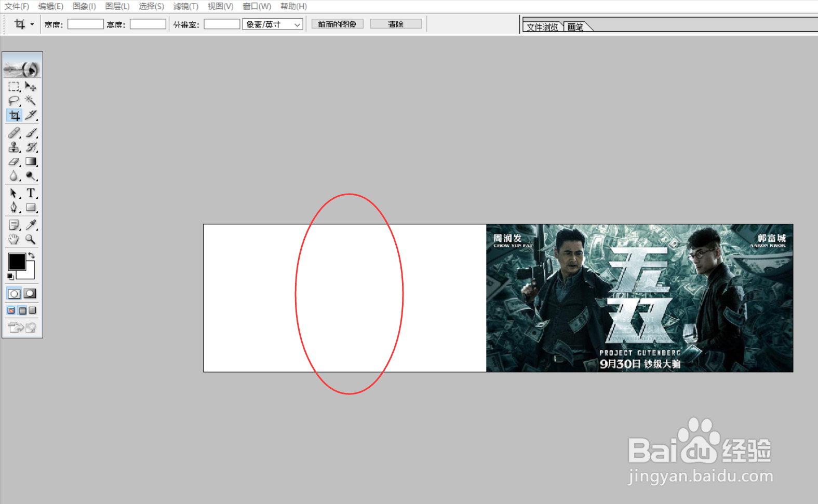Select the History Brush tool

[x=31, y=147]
